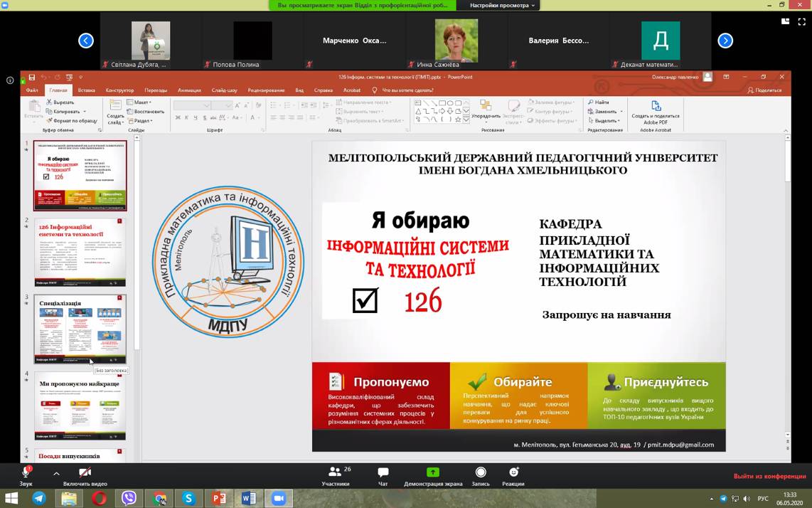The height and width of the screenshot is (508, 812).
Task: Open the Реакции reactions menu
Action: 513,475
